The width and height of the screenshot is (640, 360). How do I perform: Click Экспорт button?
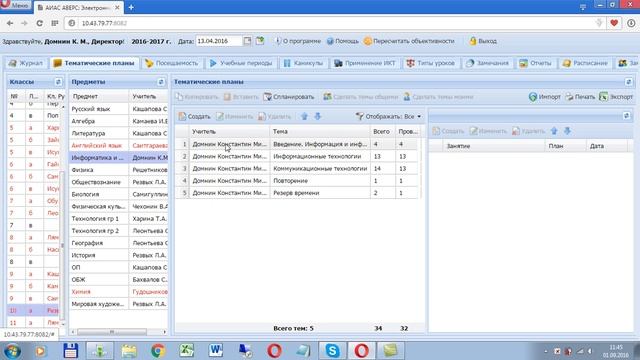(616, 97)
